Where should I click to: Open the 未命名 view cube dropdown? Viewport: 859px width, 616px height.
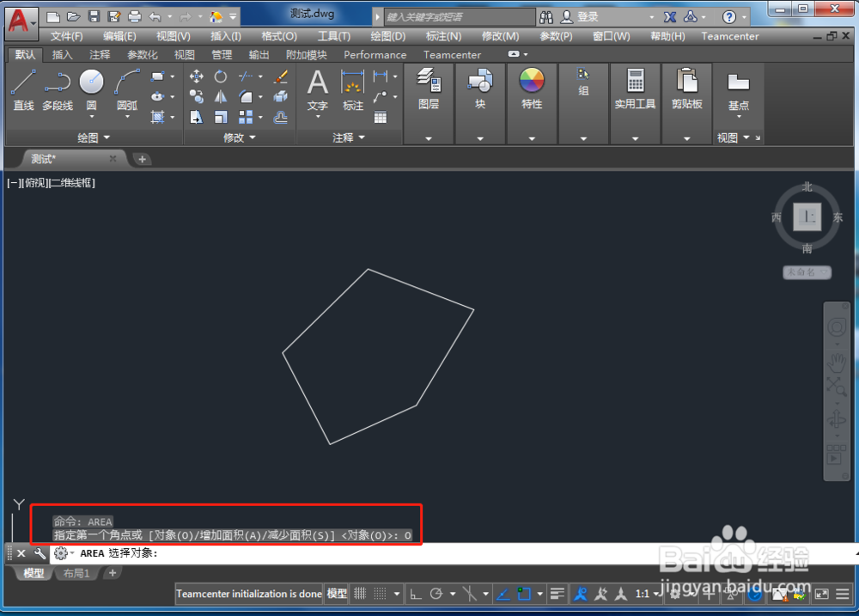pos(807,272)
